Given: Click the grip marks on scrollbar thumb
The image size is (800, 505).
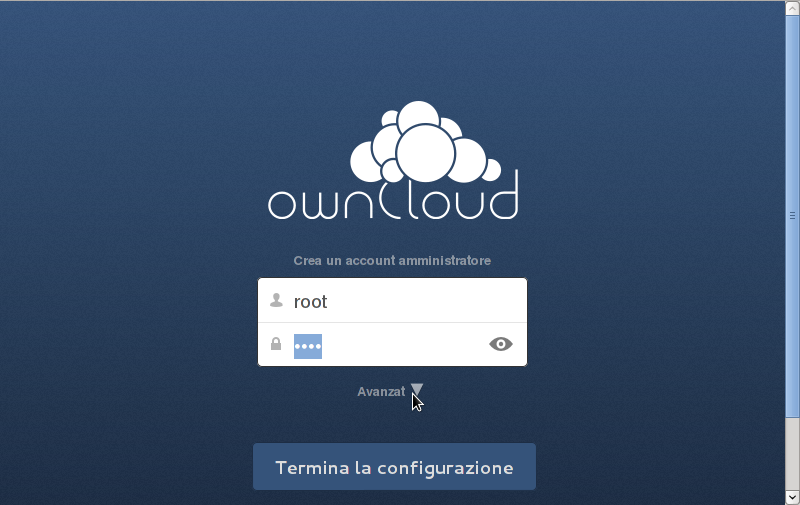Looking at the screenshot, I should [792, 215].
